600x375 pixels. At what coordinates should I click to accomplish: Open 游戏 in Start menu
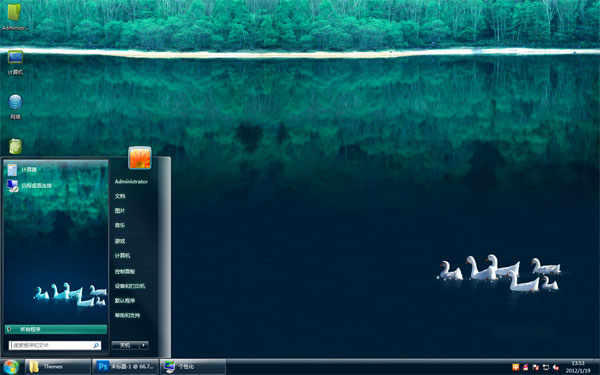120,241
